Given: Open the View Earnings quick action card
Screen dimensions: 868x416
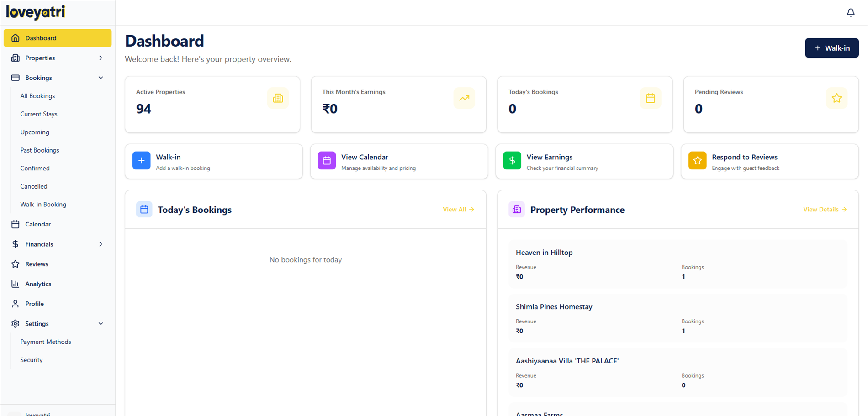Looking at the screenshot, I should [584, 162].
